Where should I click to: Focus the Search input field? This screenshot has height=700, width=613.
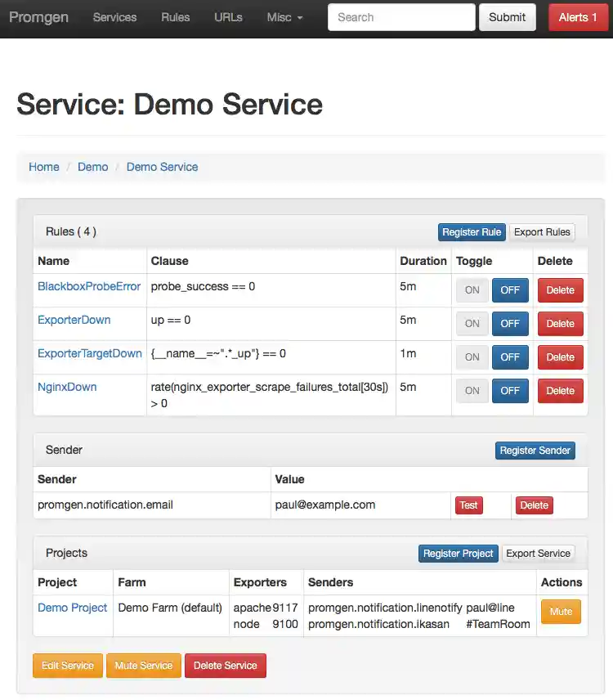(x=400, y=17)
